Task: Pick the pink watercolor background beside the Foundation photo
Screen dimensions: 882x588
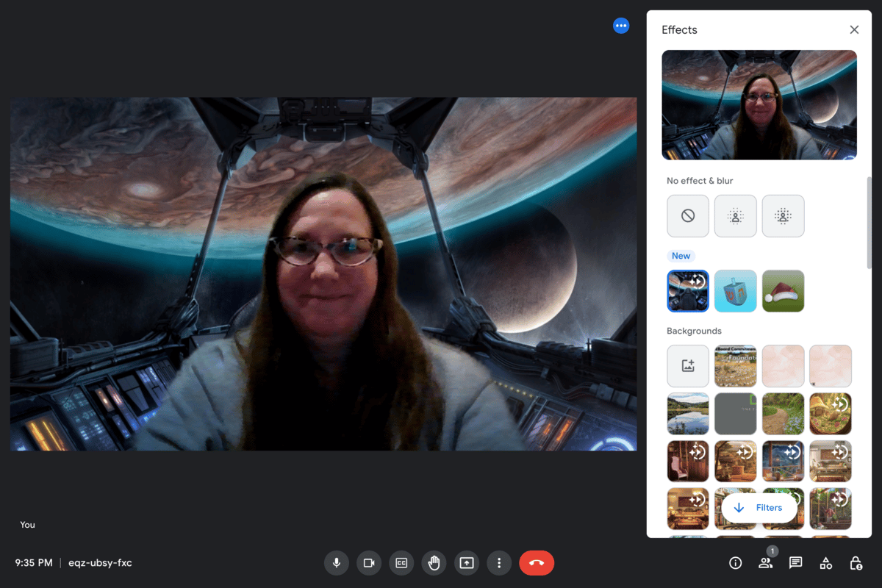Action: 784,366
